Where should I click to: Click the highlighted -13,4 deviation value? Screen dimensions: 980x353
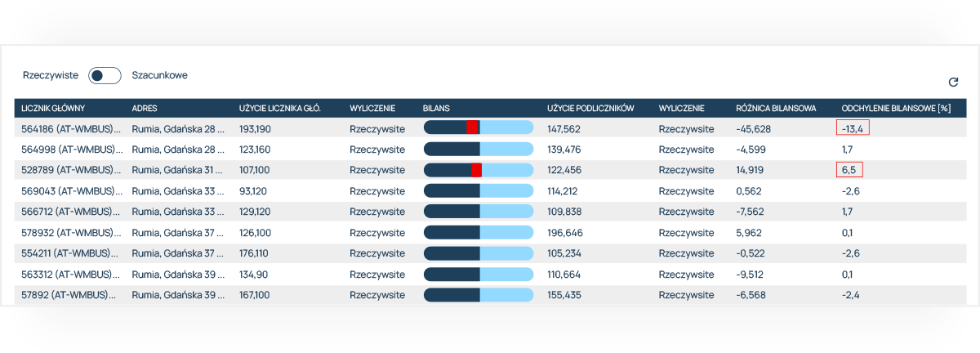tap(853, 128)
